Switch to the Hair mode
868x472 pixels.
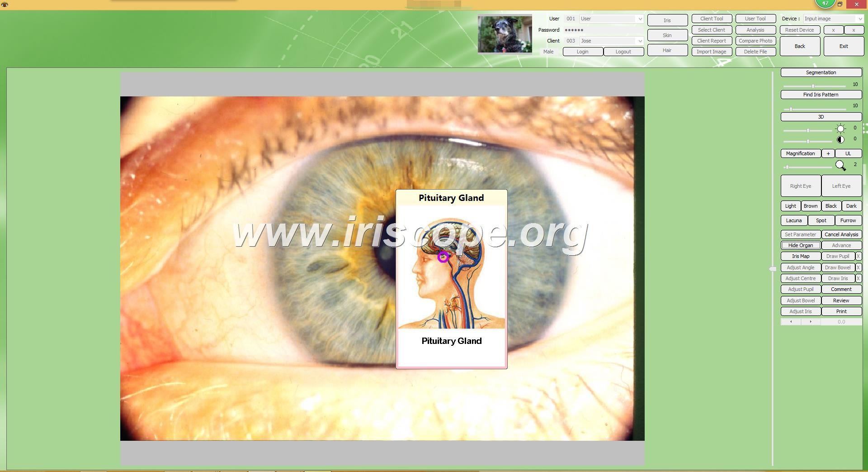(x=667, y=50)
